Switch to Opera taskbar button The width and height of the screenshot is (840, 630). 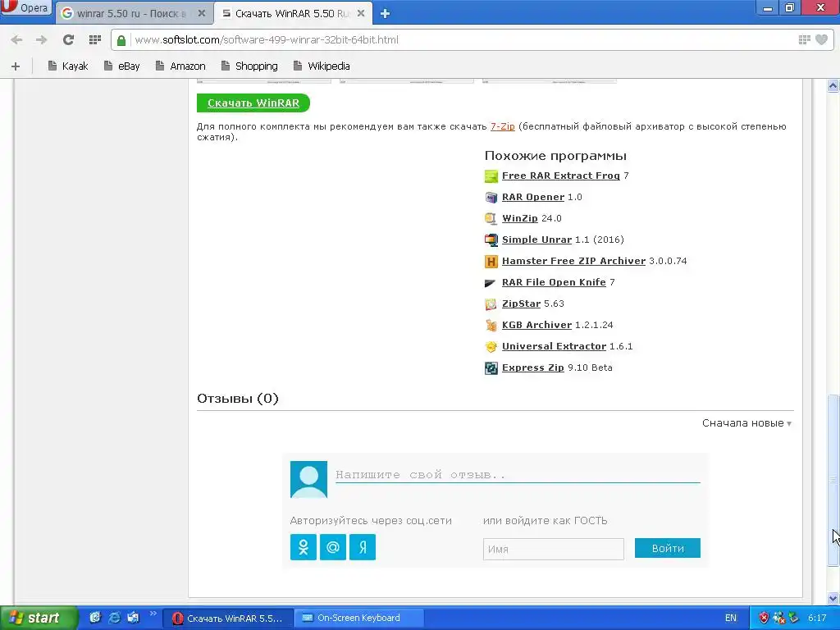click(228, 619)
